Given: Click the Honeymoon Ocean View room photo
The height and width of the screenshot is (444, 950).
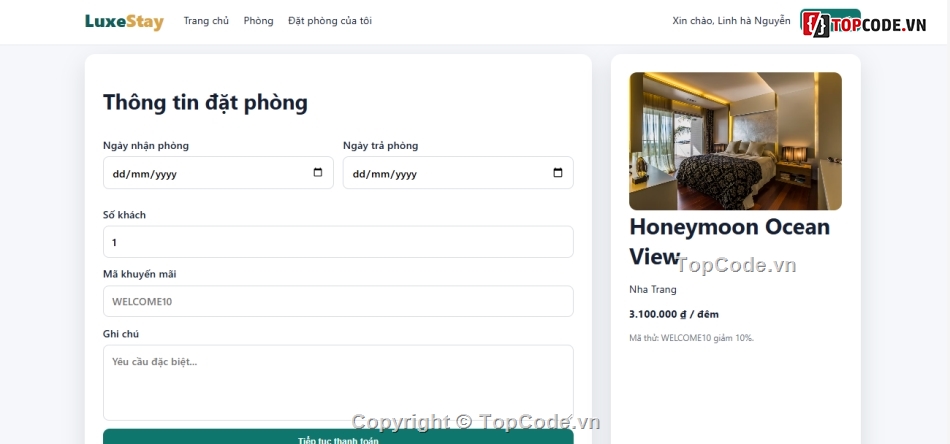Looking at the screenshot, I should click(735, 141).
